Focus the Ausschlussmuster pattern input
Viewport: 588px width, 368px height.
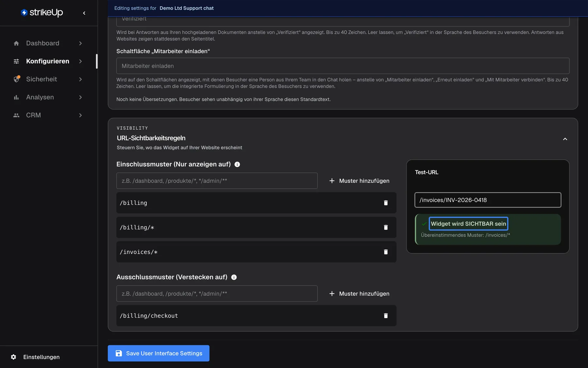tap(217, 294)
